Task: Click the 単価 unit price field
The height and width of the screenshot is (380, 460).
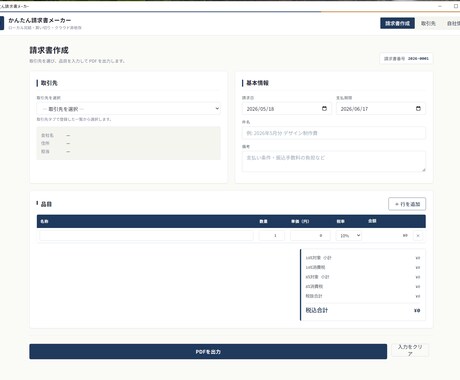Action: click(310, 235)
